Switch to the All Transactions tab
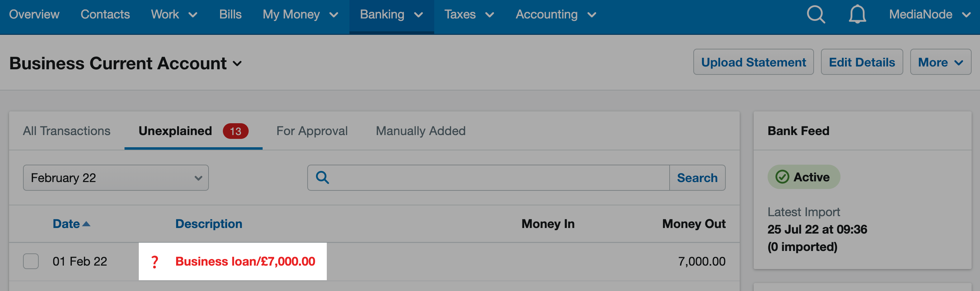 (x=67, y=131)
